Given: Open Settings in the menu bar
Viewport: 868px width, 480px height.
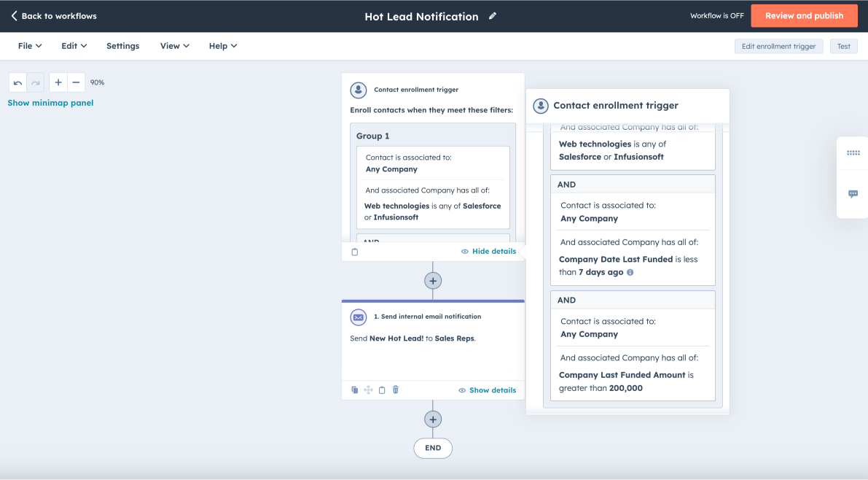Looking at the screenshot, I should point(123,46).
